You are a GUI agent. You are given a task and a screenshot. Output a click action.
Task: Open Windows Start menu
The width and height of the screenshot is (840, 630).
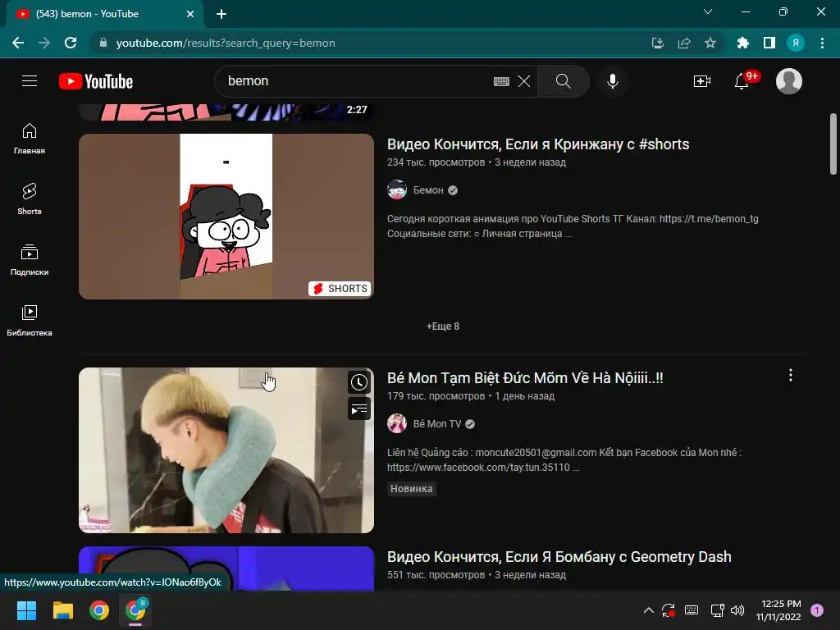26,610
